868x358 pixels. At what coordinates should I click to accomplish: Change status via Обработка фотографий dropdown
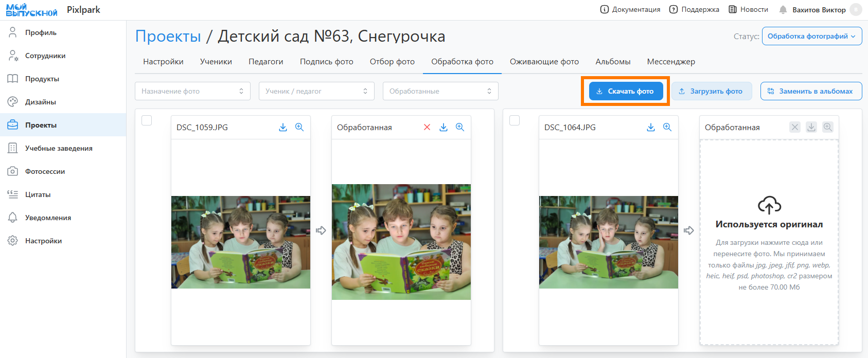tap(811, 36)
